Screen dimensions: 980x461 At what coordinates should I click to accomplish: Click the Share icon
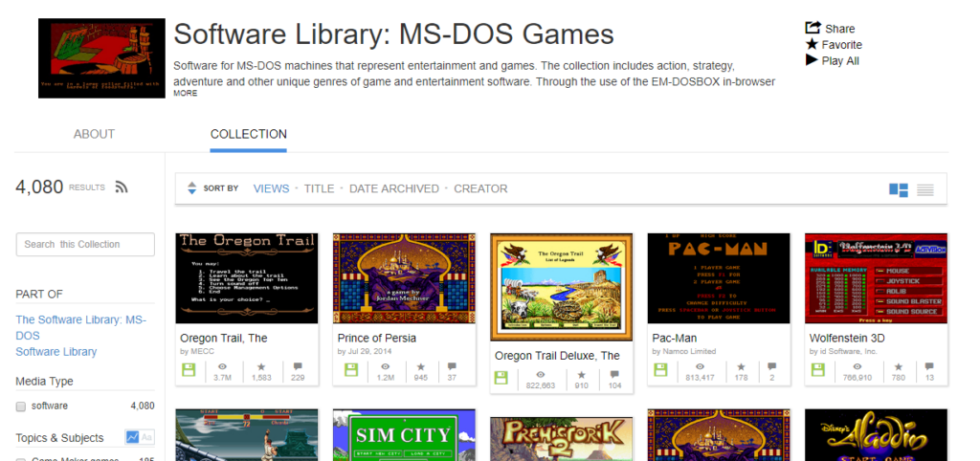812,28
